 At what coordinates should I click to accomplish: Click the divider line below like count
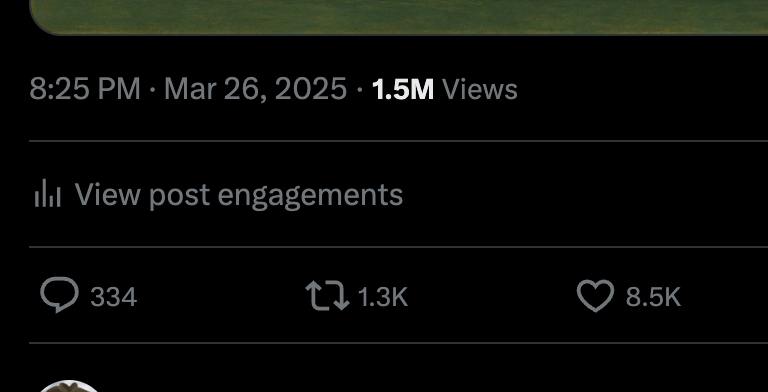[399, 343]
